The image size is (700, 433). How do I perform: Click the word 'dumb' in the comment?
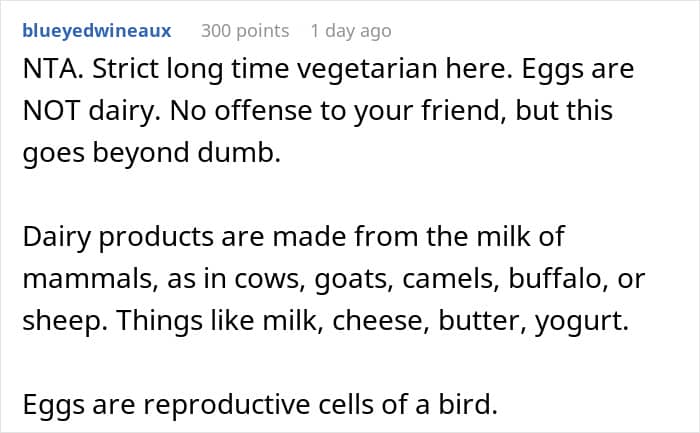click(223, 149)
